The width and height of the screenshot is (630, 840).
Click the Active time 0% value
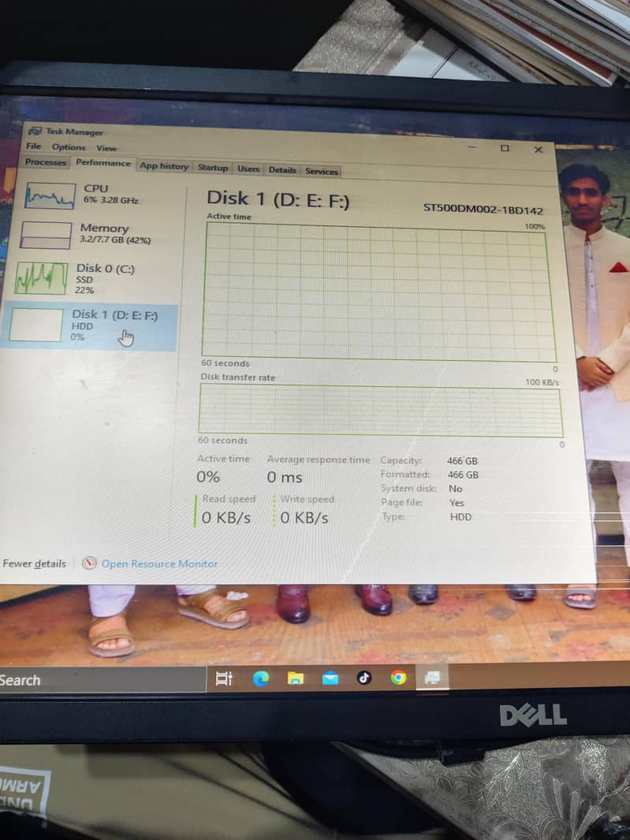[208, 477]
